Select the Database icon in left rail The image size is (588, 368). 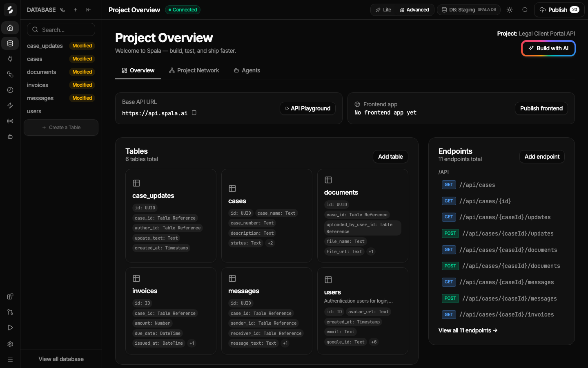(10, 43)
